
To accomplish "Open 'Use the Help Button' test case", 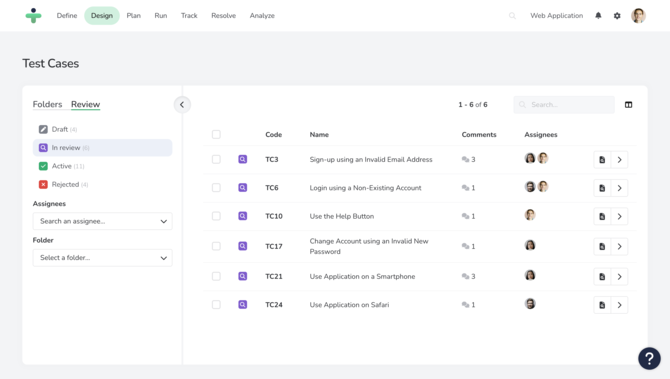I will pyautogui.click(x=342, y=216).
